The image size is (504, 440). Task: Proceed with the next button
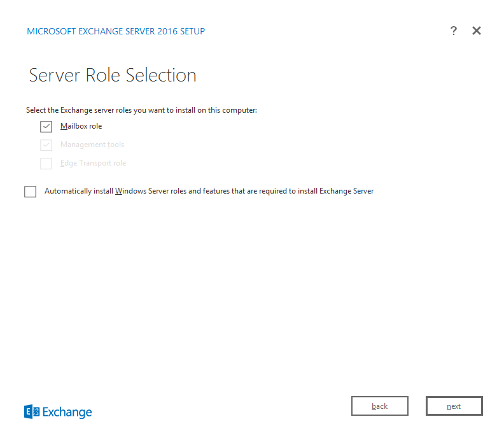454,406
